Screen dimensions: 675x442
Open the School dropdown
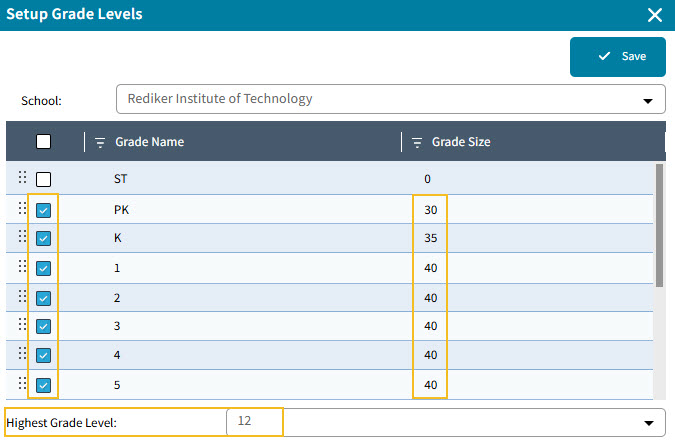pos(391,99)
